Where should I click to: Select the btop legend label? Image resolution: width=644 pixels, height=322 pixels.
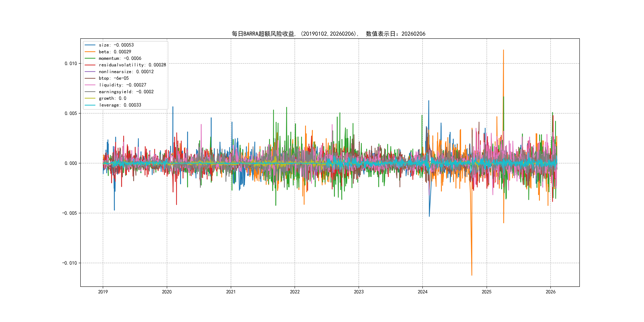pos(113,78)
